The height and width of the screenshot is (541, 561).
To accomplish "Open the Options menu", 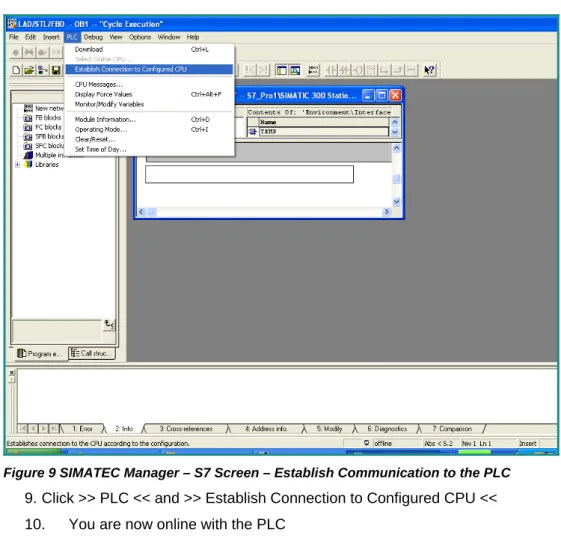I will click(x=140, y=37).
